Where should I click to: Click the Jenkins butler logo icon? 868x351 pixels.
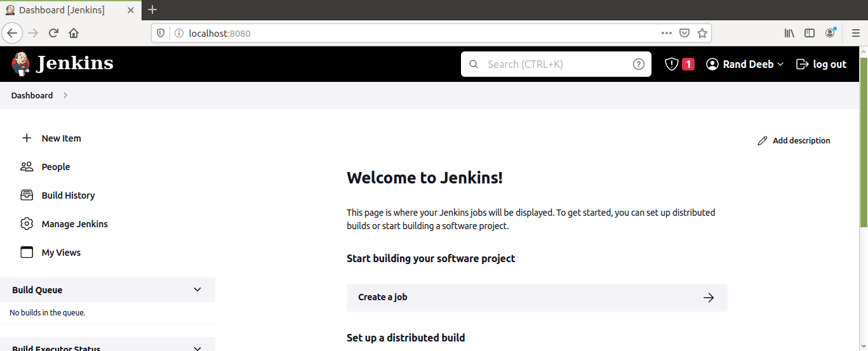pyautogui.click(x=21, y=64)
